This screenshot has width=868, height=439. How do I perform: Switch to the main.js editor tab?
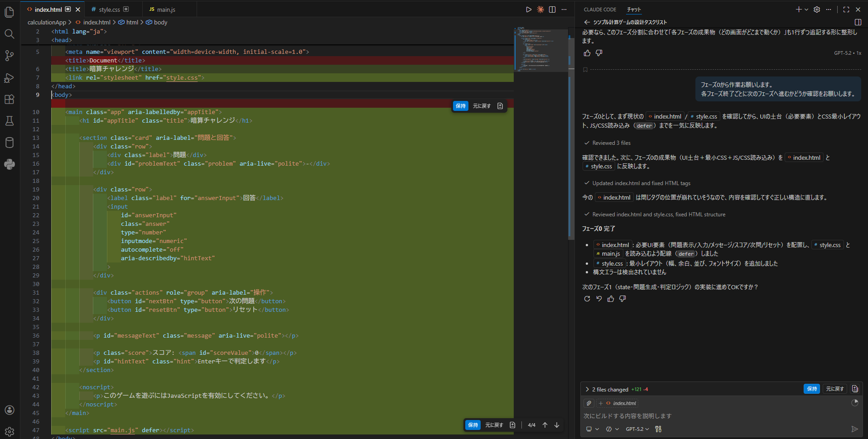point(166,10)
